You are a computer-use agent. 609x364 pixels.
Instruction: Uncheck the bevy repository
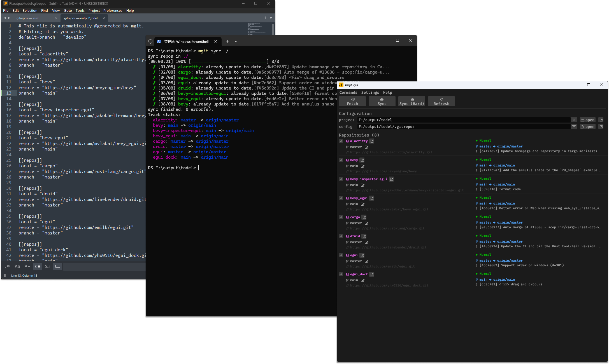click(x=341, y=160)
